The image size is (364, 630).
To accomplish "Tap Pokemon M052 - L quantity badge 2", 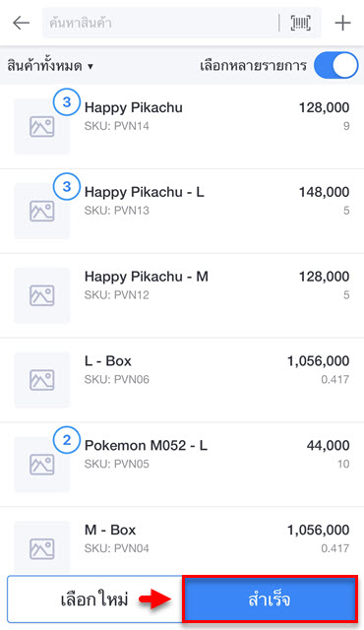I will (x=67, y=440).
